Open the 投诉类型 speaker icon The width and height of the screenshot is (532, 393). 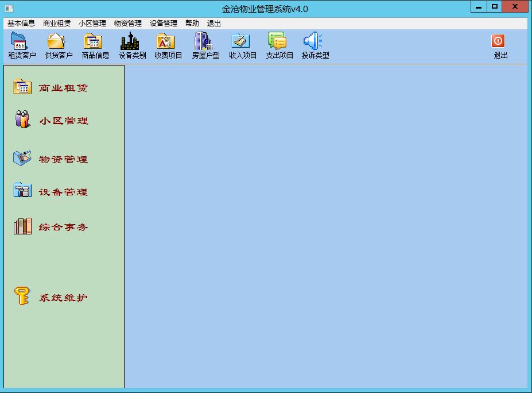[x=313, y=41]
